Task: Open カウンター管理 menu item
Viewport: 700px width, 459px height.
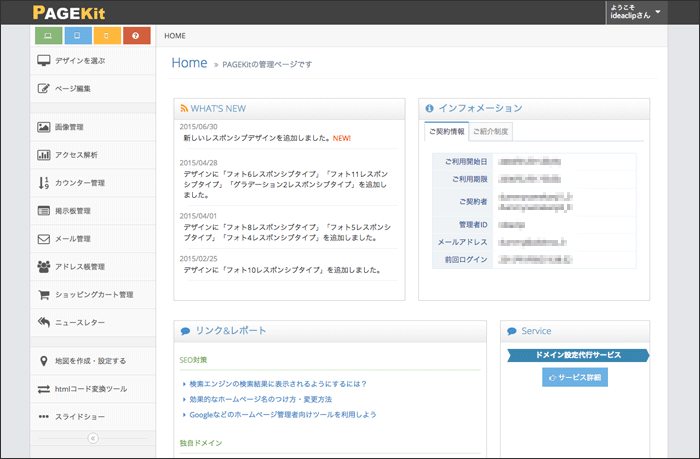Action: coord(93,183)
